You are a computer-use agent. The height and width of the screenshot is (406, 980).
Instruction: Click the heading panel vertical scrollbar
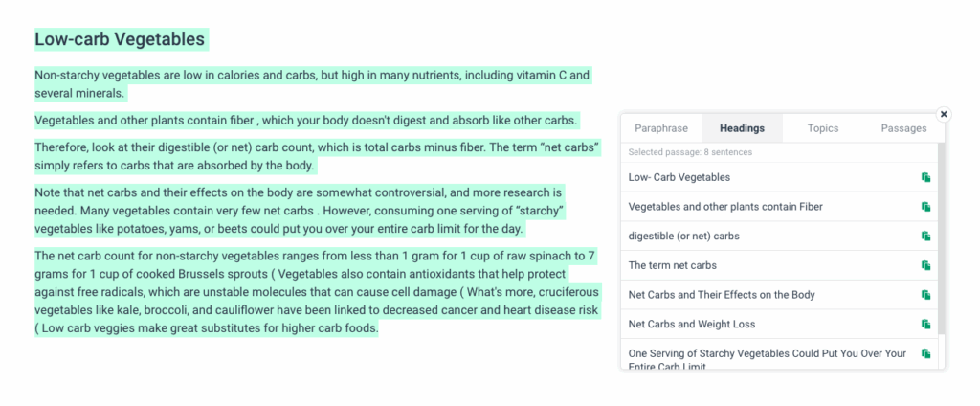point(941,237)
